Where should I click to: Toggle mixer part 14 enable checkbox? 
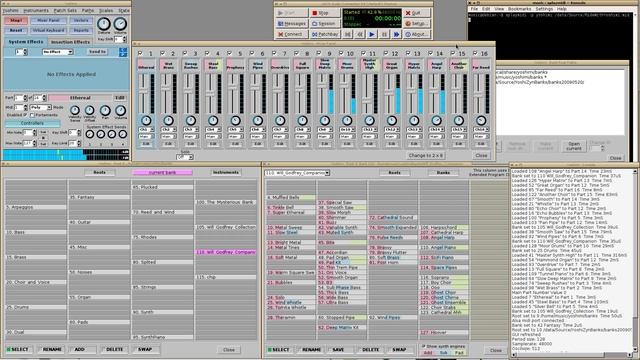click(431, 53)
